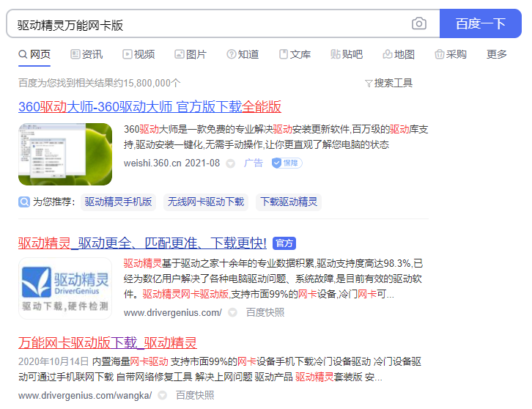
Task: Expand the 更多 menu
Action: (x=497, y=54)
